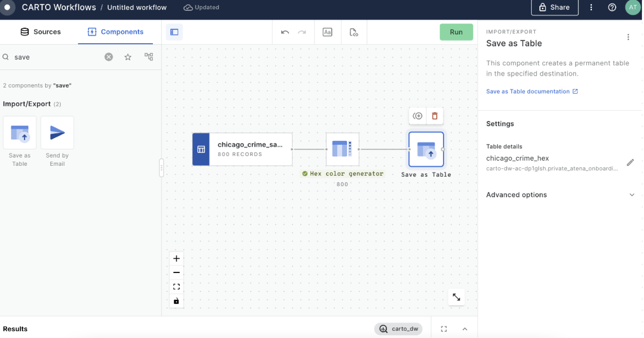Screen dimensions: 644x338
Task: Open the top bar more options menu
Action: pos(591,7)
